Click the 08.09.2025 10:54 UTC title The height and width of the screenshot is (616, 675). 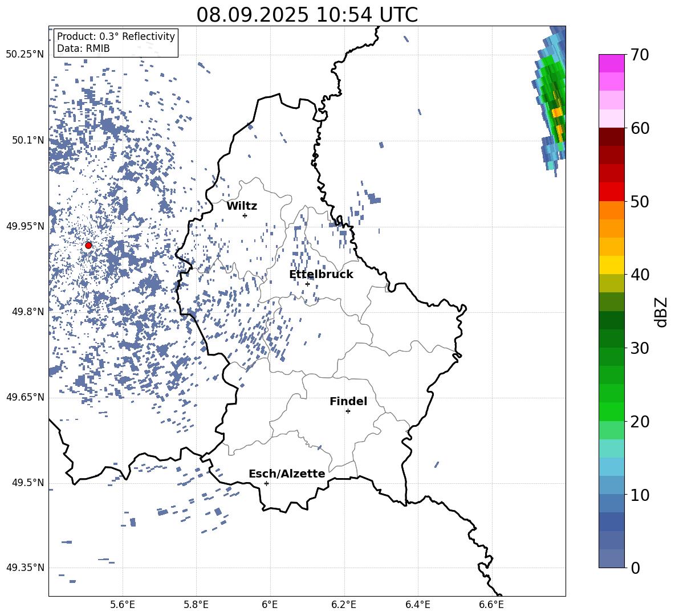pos(307,15)
